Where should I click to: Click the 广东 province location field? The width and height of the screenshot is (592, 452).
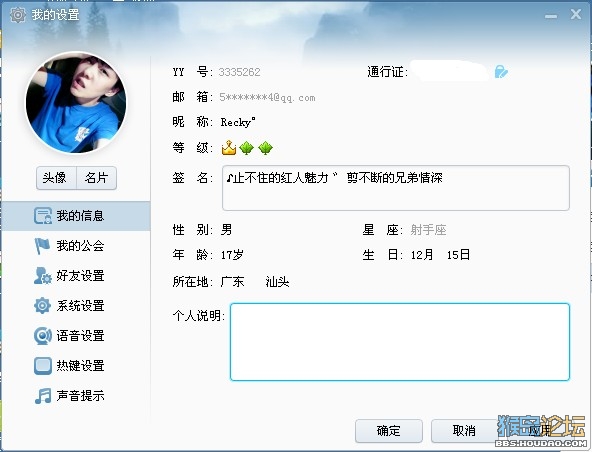[233, 282]
